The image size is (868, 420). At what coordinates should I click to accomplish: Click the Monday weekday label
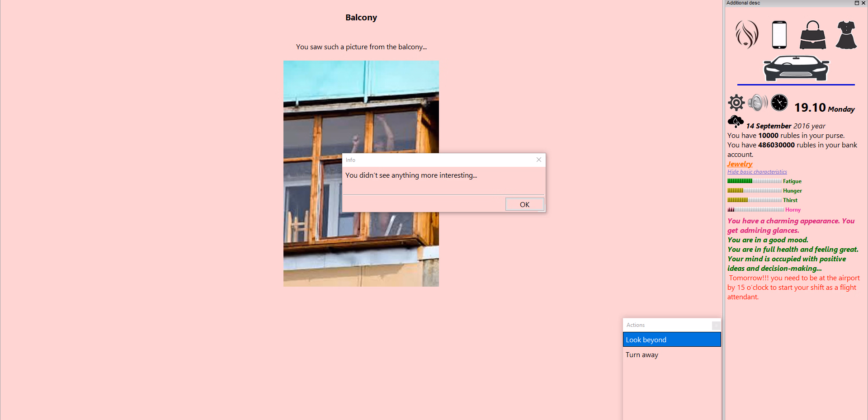coord(841,109)
